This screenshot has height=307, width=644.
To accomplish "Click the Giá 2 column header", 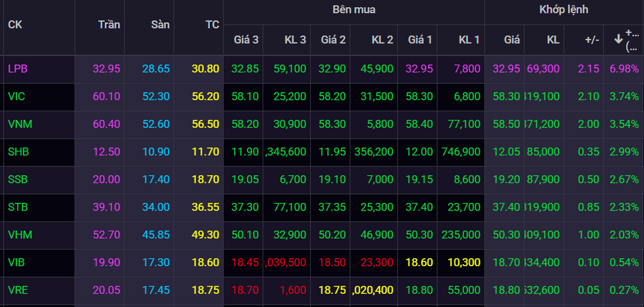I will [333, 40].
